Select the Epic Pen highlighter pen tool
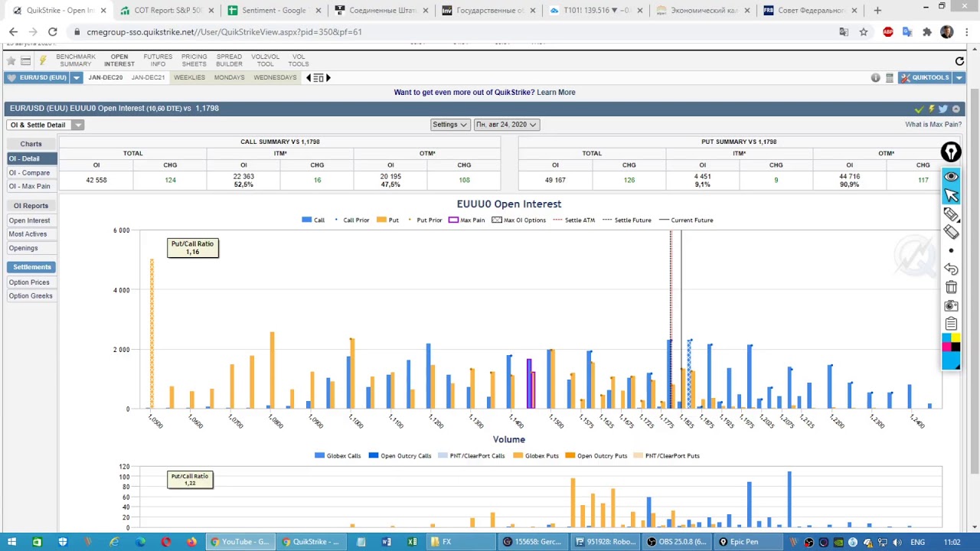This screenshot has width=980, height=551. [951, 214]
